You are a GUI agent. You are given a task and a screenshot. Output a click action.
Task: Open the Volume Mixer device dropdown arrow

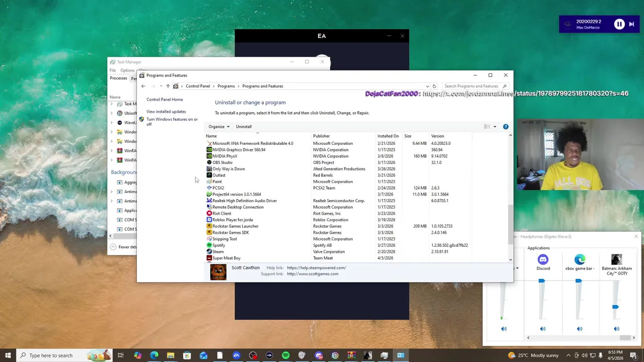[517, 268]
